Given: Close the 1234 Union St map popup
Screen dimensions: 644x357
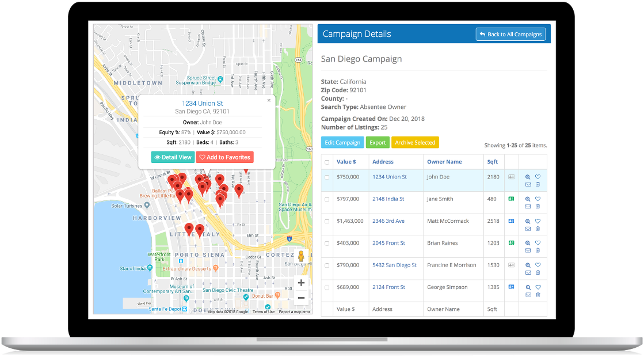Looking at the screenshot, I should click(x=268, y=100).
